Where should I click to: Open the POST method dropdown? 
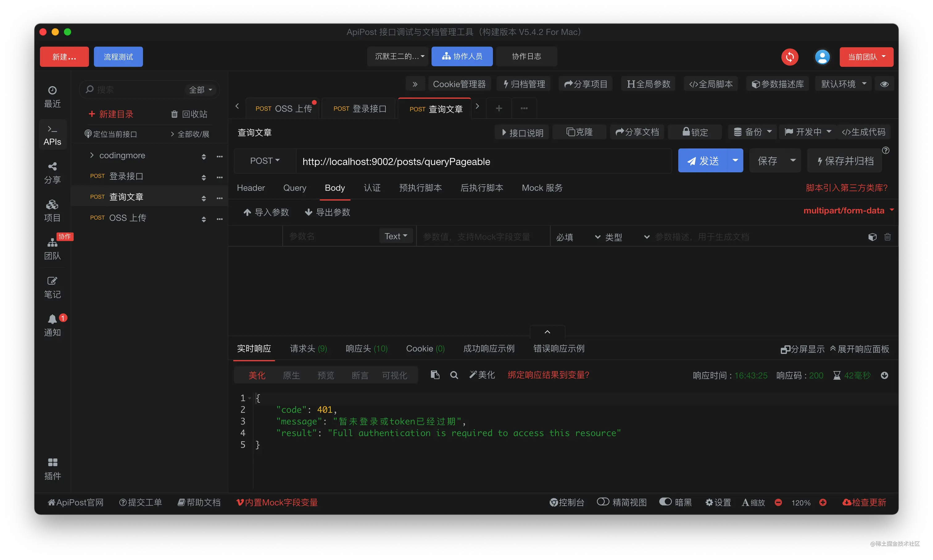pos(264,161)
